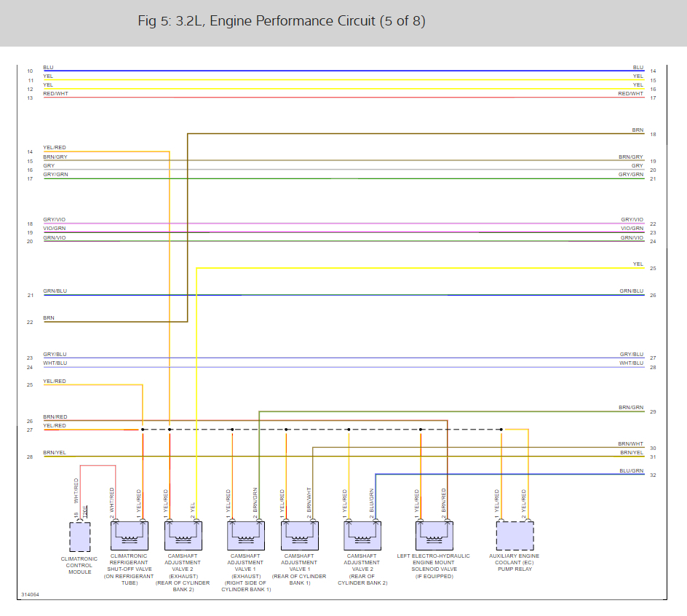
Task: Click the RED/WHT label at top right
Action: click(x=630, y=93)
